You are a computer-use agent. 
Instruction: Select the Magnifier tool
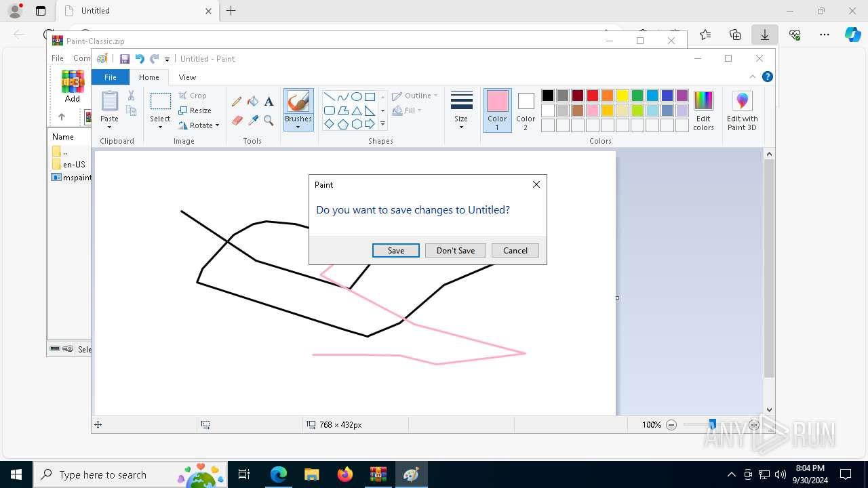pos(269,121)
